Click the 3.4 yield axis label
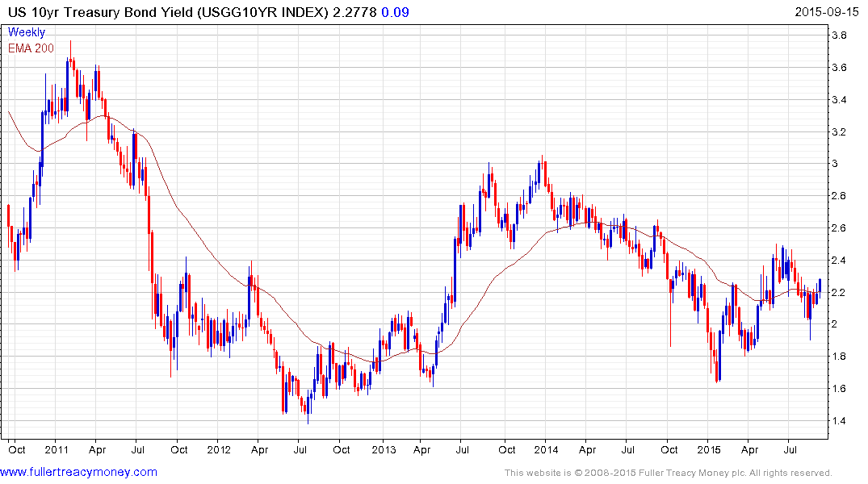Image resolution: width=868 pixels, height=484 pixels. 839,100
